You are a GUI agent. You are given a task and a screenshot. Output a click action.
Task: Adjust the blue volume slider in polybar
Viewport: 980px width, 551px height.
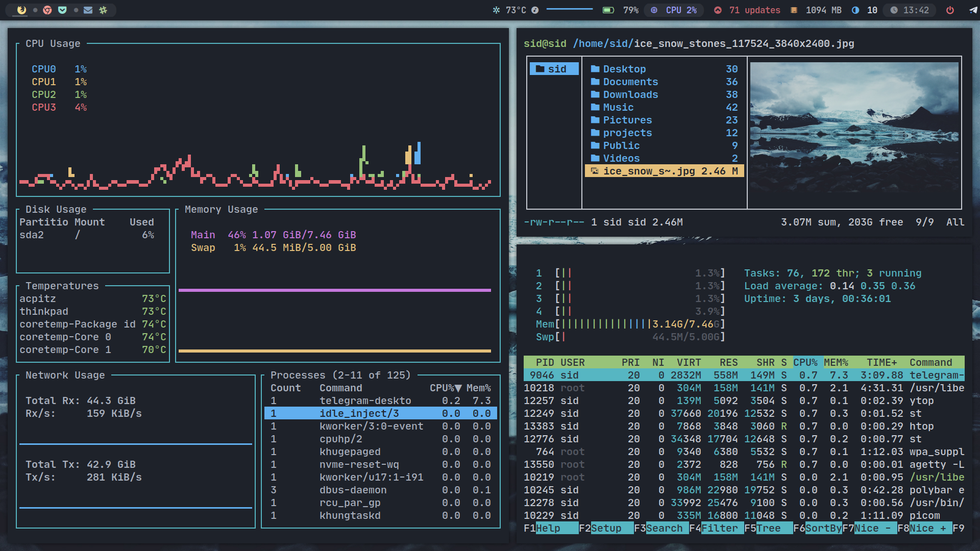pyautogui.click(x=569, y=9)
